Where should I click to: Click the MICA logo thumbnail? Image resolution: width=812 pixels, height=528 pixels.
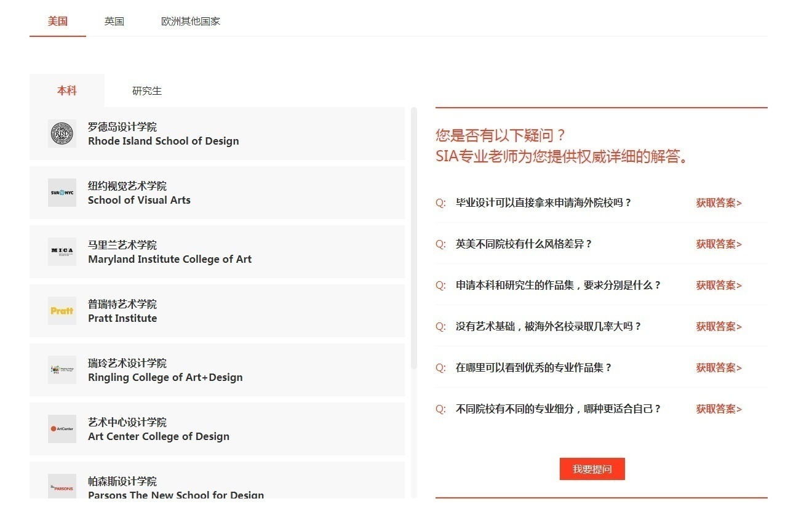point(62,252)
